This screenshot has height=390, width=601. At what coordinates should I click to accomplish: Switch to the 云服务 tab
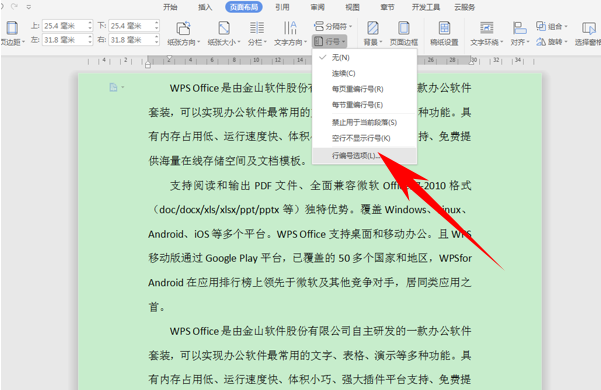click(x=465, y=7)
